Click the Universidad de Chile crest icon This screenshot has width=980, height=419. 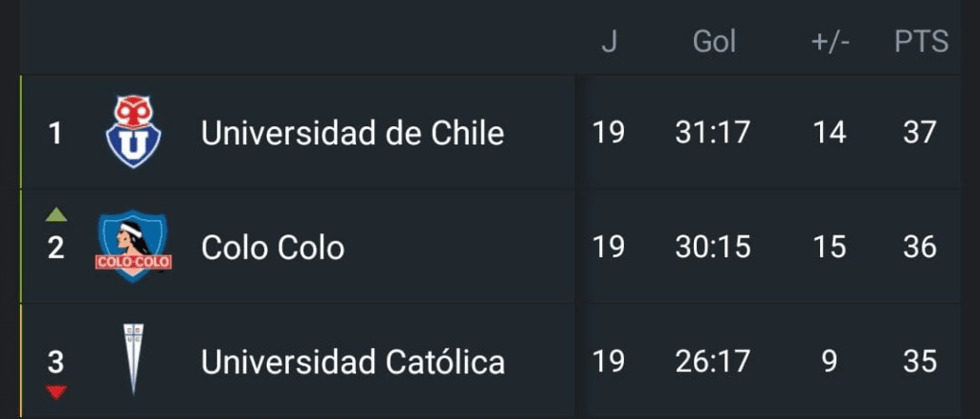[x=133, y=132]
